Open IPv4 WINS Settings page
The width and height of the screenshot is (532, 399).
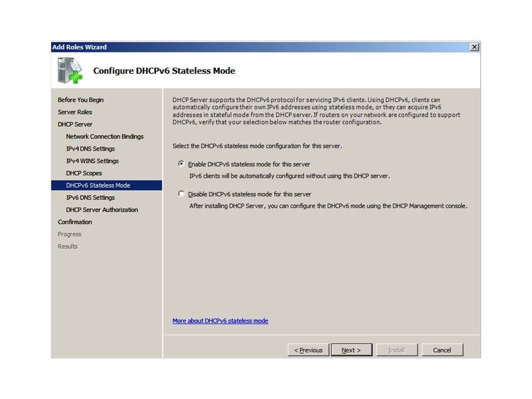[93, 161]
